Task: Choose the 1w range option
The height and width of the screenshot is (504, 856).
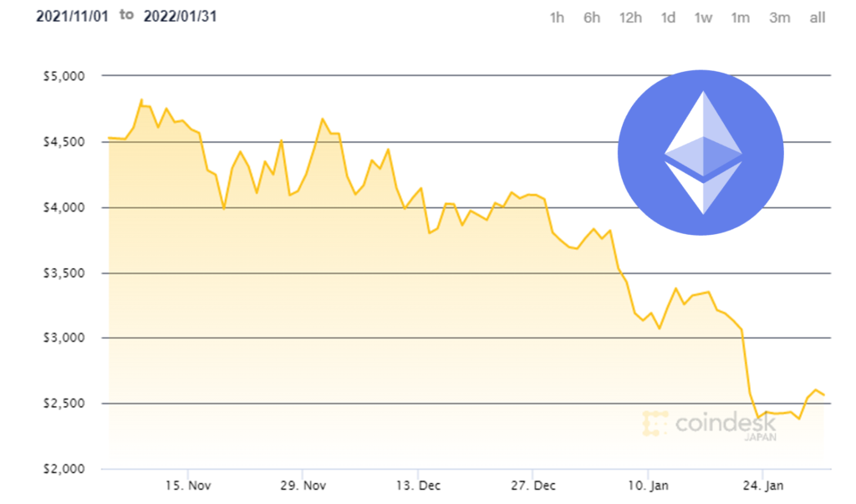Action: 703,18
